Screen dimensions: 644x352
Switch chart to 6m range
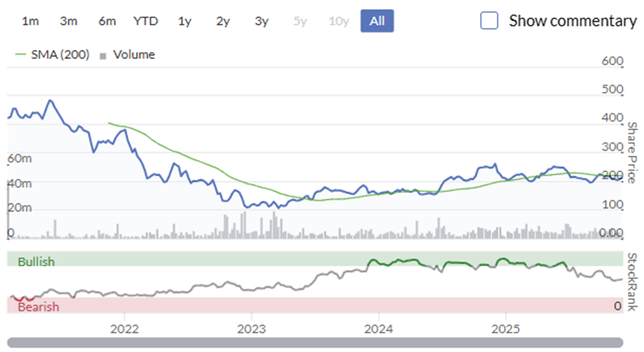[x=107, y=21]
